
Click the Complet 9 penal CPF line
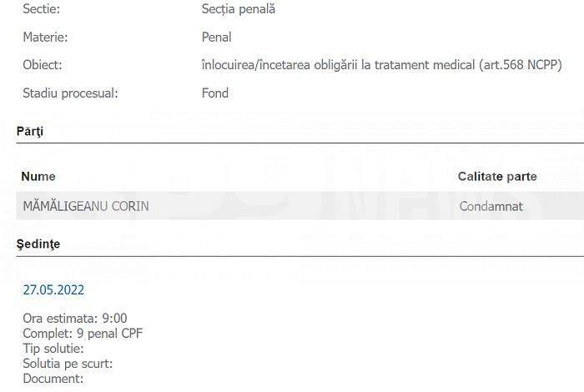click(83, 333)
